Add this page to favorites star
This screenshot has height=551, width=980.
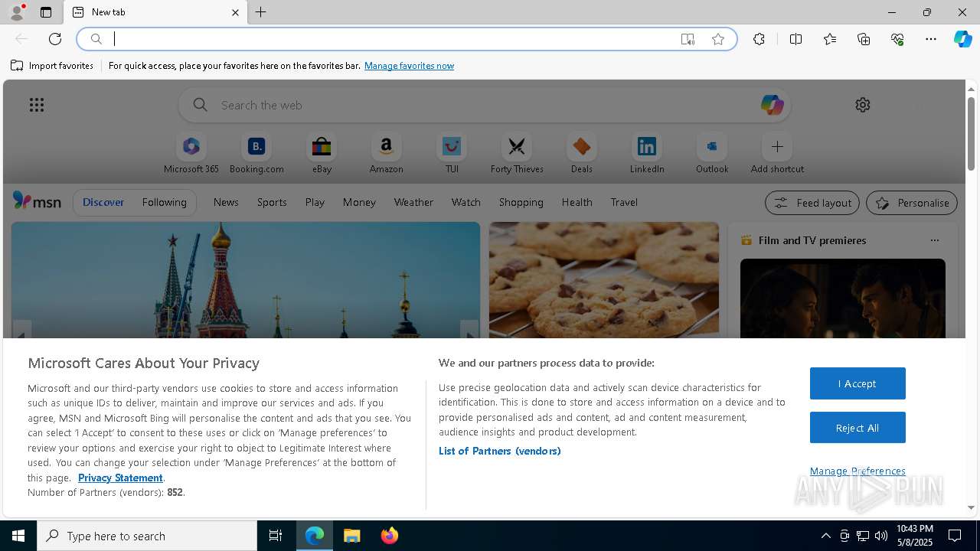718,39
